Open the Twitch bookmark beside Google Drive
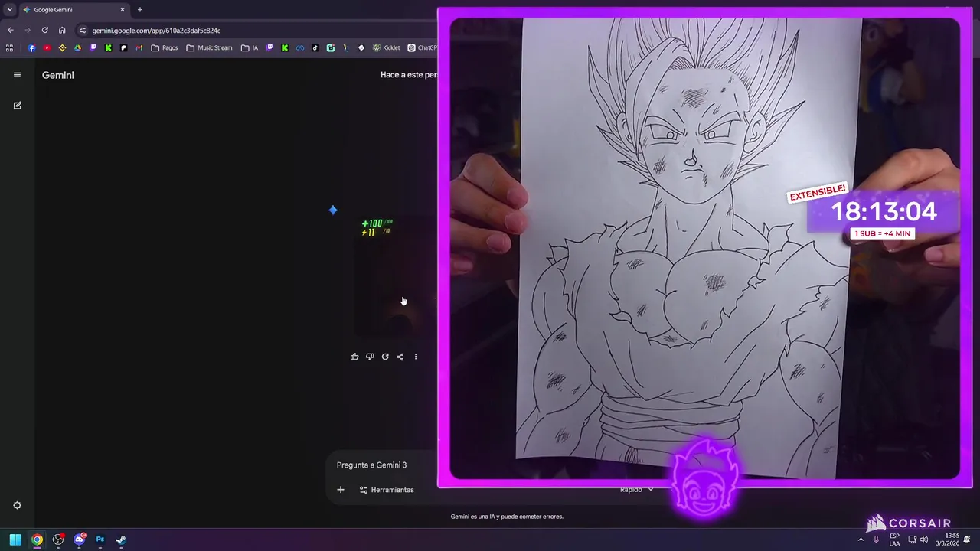 point(93,47)
